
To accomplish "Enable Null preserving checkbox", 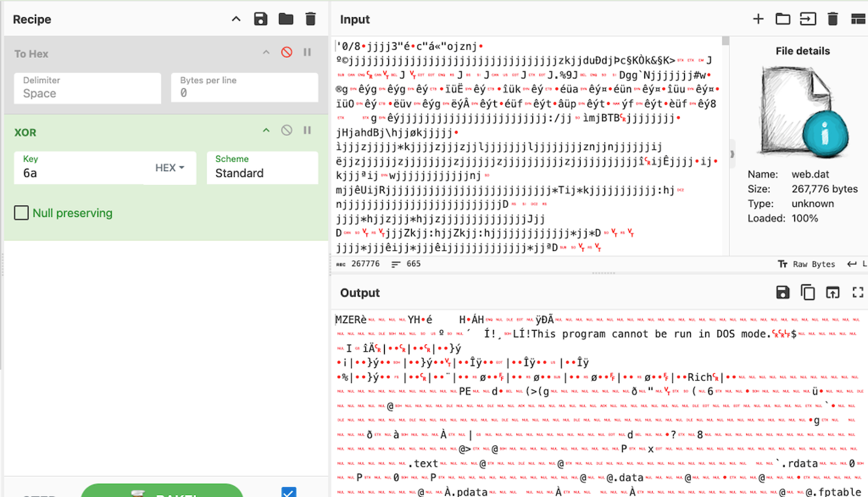I will (22, 213).
